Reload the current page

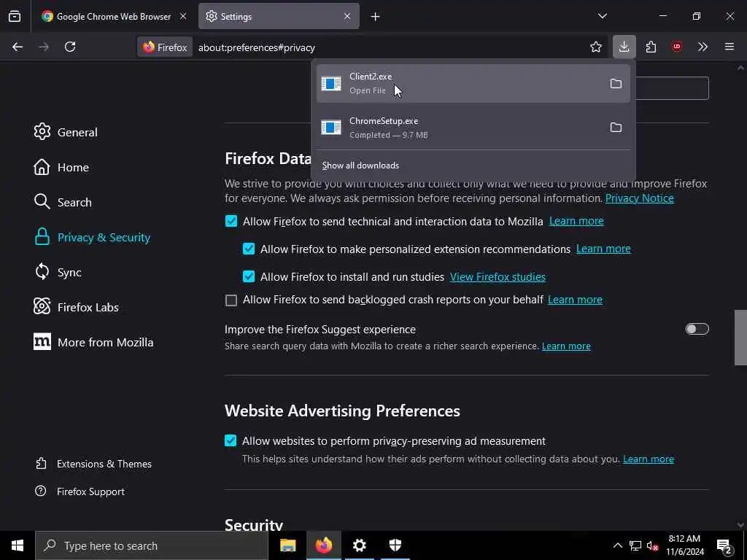click(70, 47)
